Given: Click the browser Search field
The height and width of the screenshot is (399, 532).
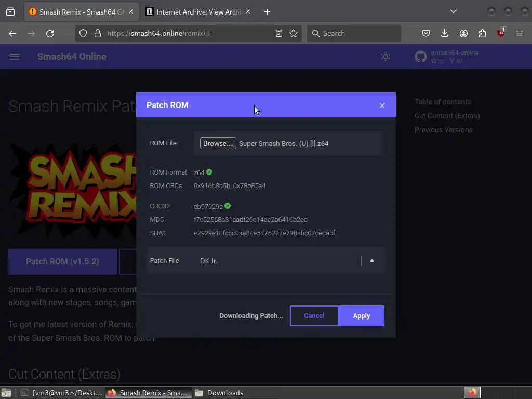Looking at the screenshot, I should [354, 33].
